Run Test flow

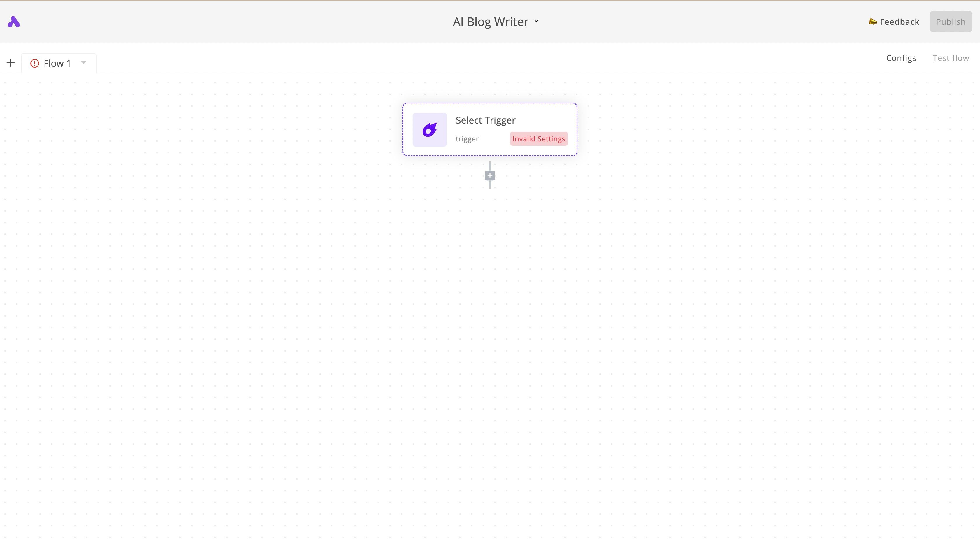(951, 58)
